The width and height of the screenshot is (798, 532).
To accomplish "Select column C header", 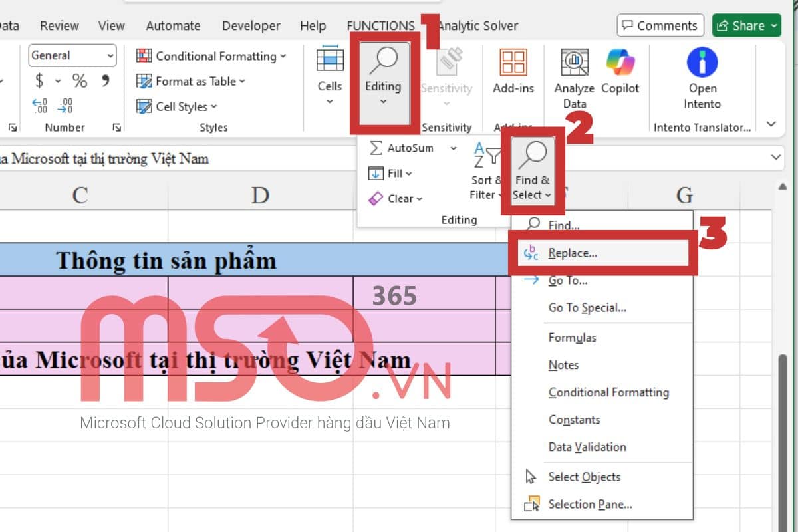I will point(80,195).
